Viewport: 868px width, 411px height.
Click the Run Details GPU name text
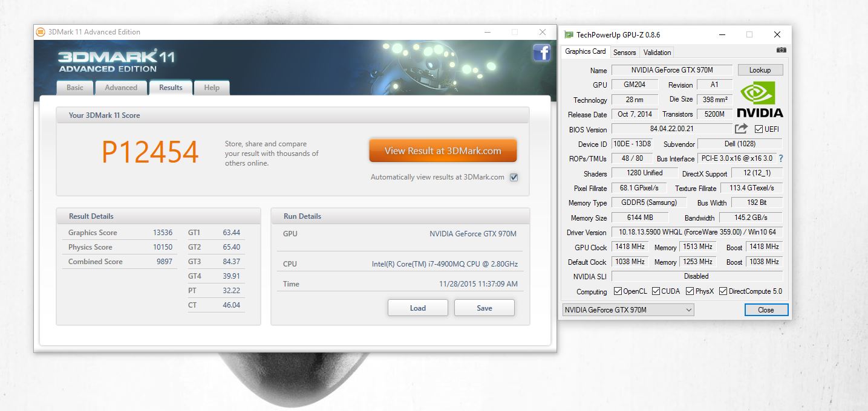(473, 234)
